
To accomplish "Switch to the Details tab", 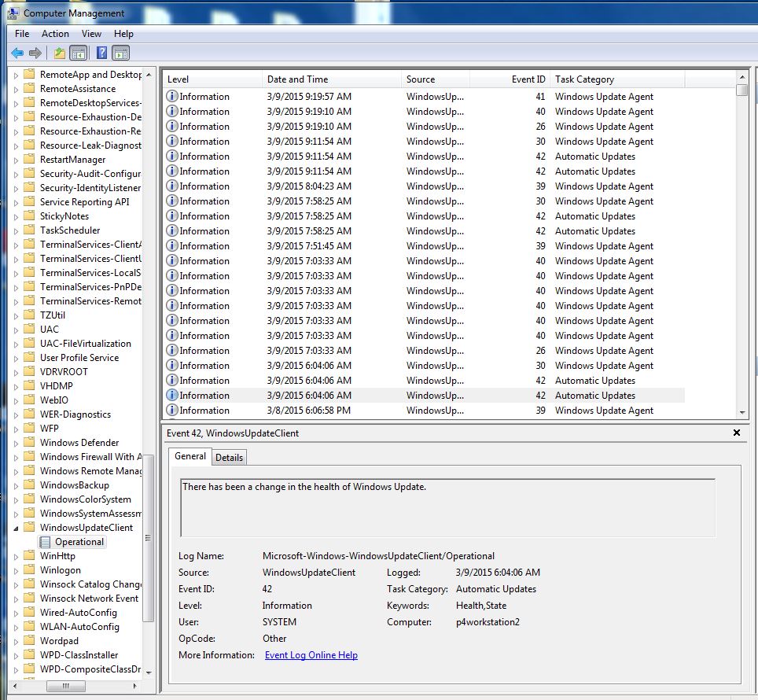I will pos(229,458).
